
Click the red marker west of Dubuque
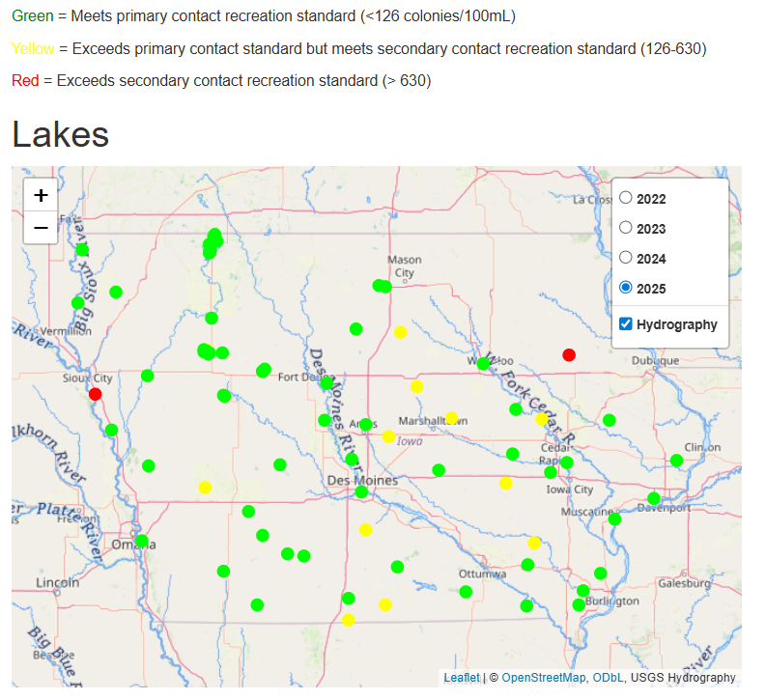(569, 355)
